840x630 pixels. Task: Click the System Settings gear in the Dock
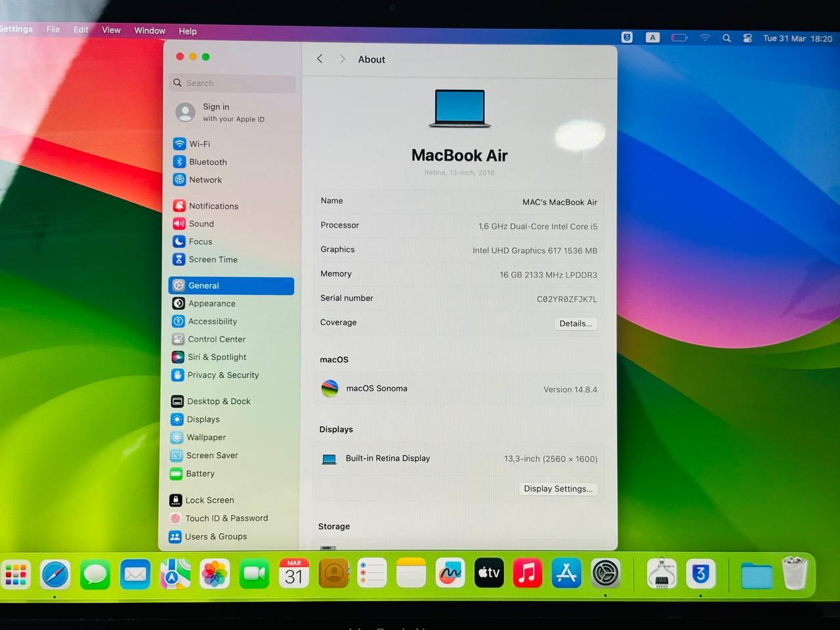[x=605, y=573]
